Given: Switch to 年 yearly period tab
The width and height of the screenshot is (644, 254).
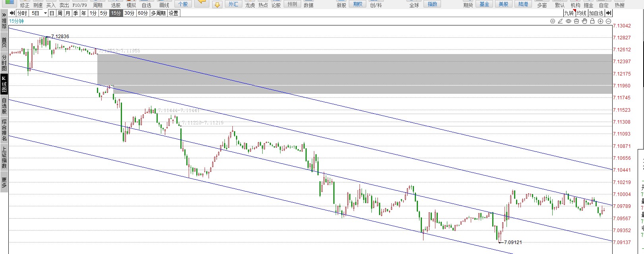Looking at the screenshot, I should pos(83,13).
